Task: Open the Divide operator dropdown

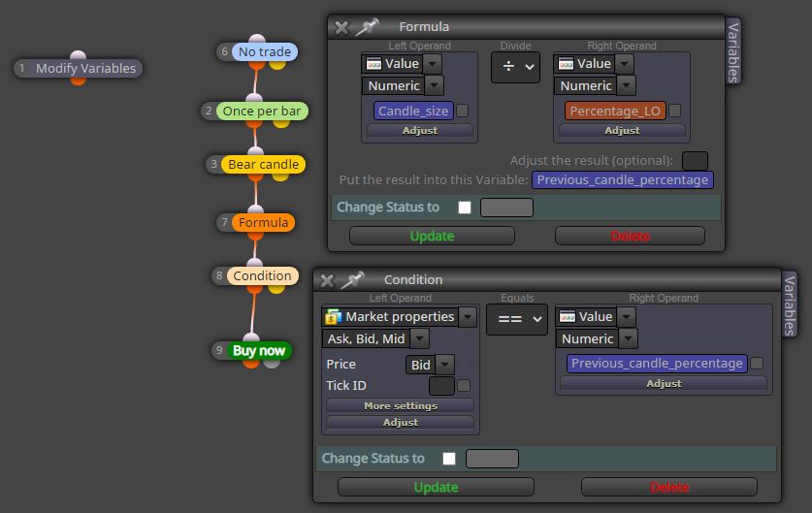Action: tap(516, 67)
